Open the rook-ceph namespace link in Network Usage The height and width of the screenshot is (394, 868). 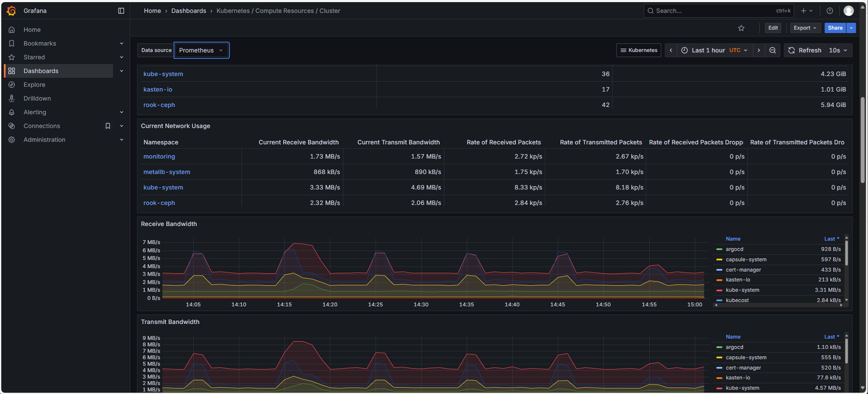click(159, 203)
